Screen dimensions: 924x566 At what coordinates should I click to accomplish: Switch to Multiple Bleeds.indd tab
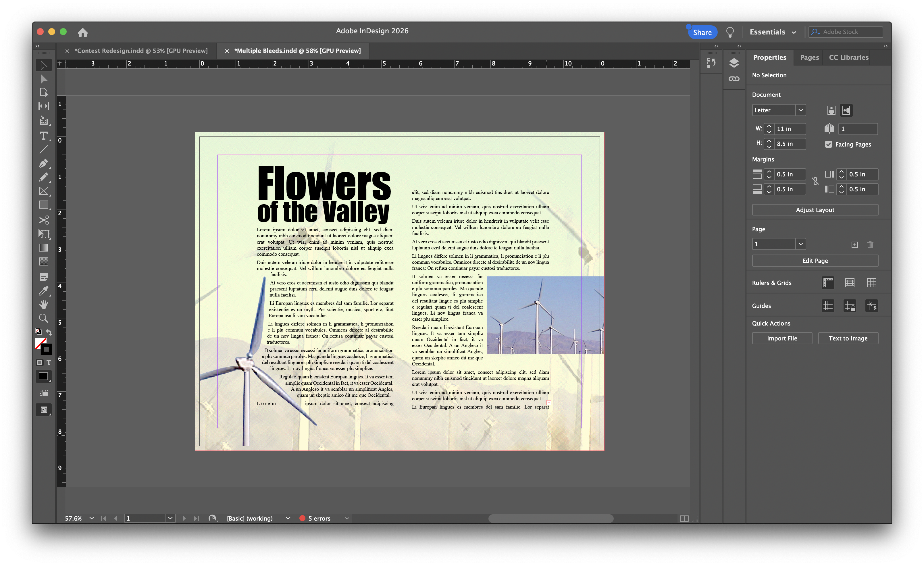click(x=297, y=51)
